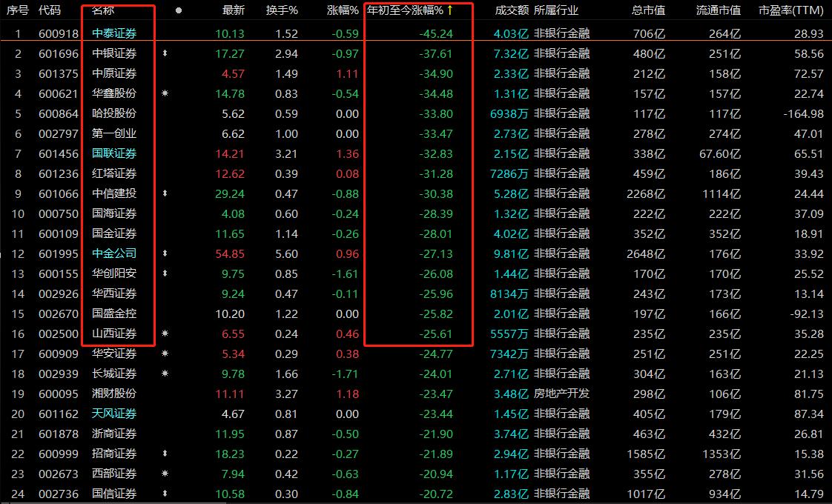
Task: Click the P/E value -164.98
Action: point(803,113)
